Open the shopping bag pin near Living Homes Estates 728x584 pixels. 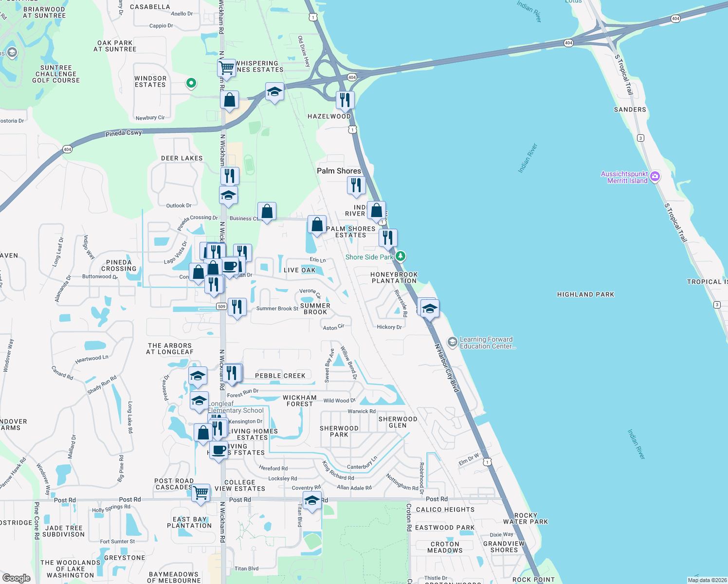202,432
